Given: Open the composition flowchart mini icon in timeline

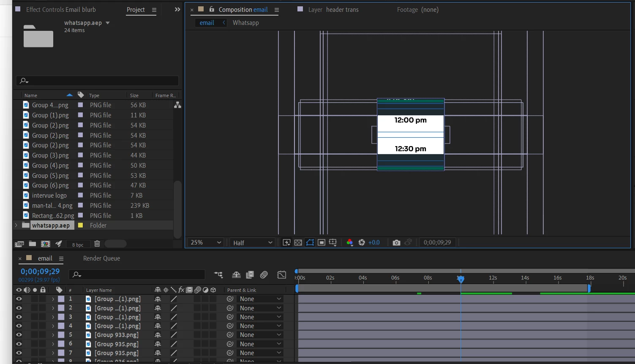Looking at the screenshot, I should coord(218,275).
